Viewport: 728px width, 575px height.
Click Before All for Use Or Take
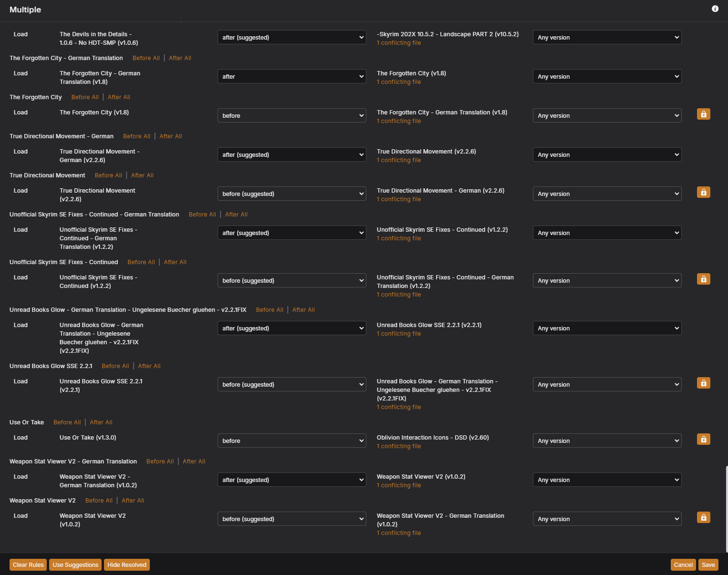[x=67, y=422]
